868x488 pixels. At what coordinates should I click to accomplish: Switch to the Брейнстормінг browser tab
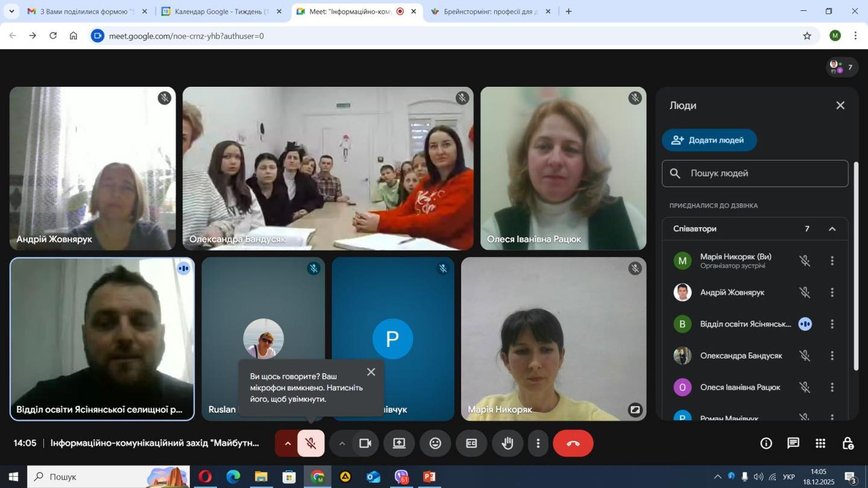pyautogui.click(x=488, y=11)
